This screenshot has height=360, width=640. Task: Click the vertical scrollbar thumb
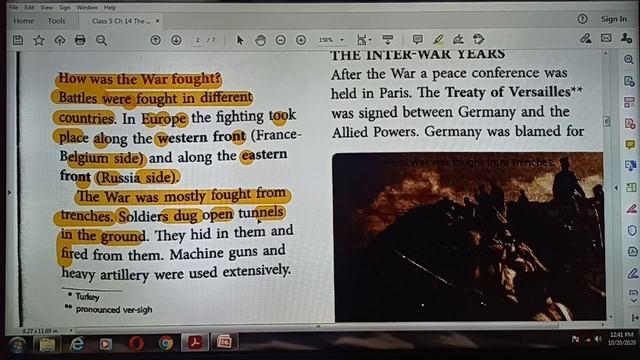coord(607,121)
